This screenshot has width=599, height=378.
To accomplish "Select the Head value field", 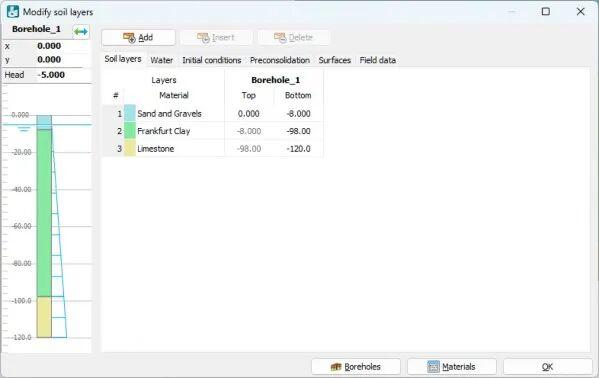I will click(63, 75).
